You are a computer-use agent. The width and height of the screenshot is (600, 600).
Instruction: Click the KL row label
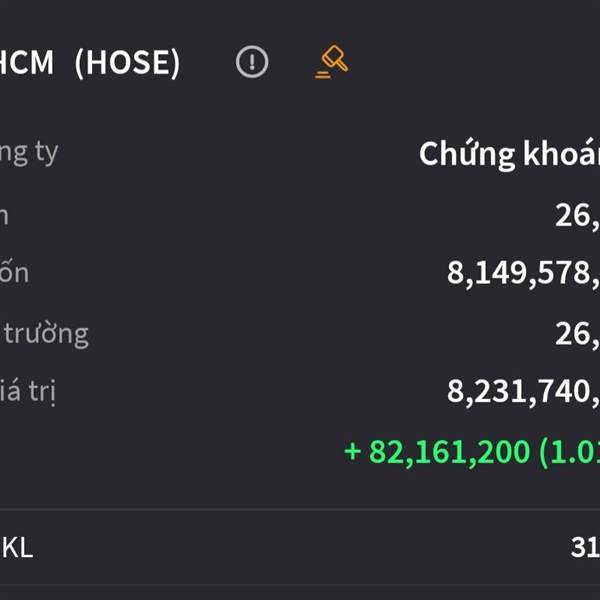point(17,547)
